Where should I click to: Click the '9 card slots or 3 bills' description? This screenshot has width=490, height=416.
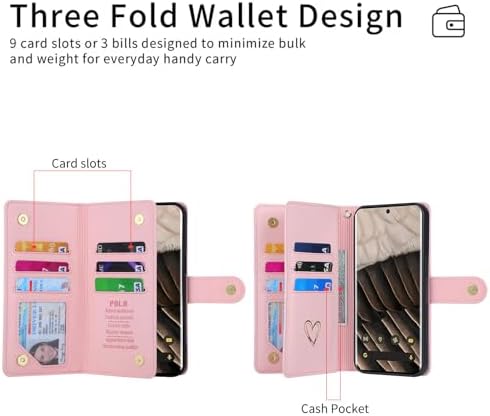click(x=158, y=51)
